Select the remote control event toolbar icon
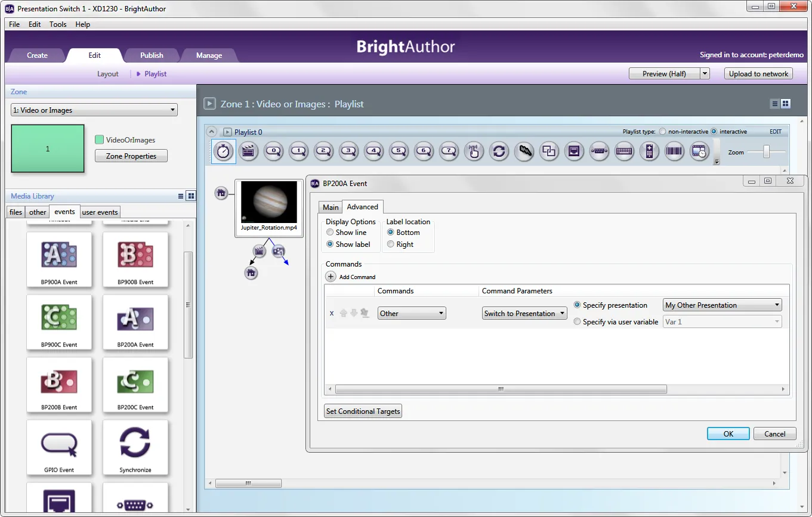Screen dimensions: 812x517 (x=649, y=151)
